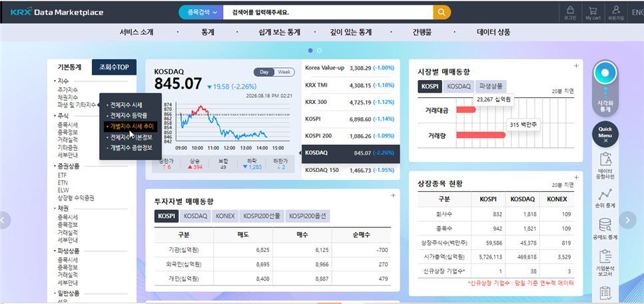This screenshot has height=304, width=644.
Task: Open 데이터 상품 menu
Action: tap(493, 32)
